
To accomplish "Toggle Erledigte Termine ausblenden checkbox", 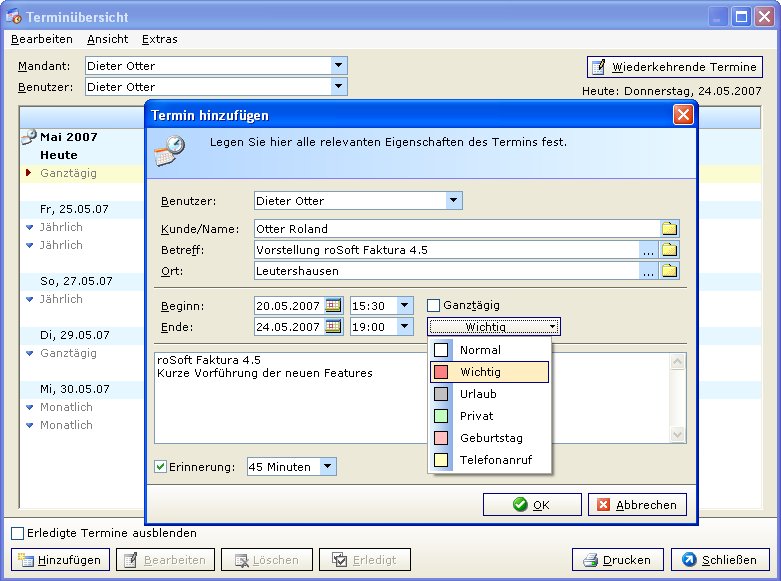I will pyautogui.click(x=17, y=533).
